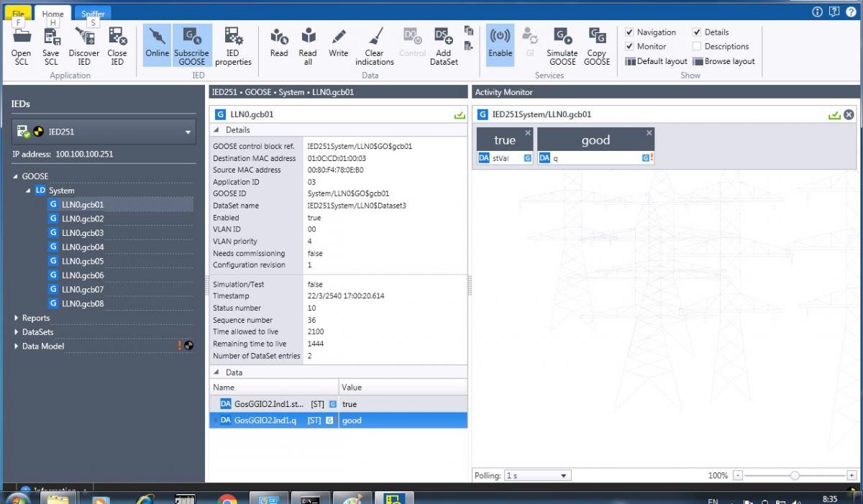The height and width of the screenshot is (504, 863).
Task: Toggle Online connection mode
Action: click(x=157, y=45)
